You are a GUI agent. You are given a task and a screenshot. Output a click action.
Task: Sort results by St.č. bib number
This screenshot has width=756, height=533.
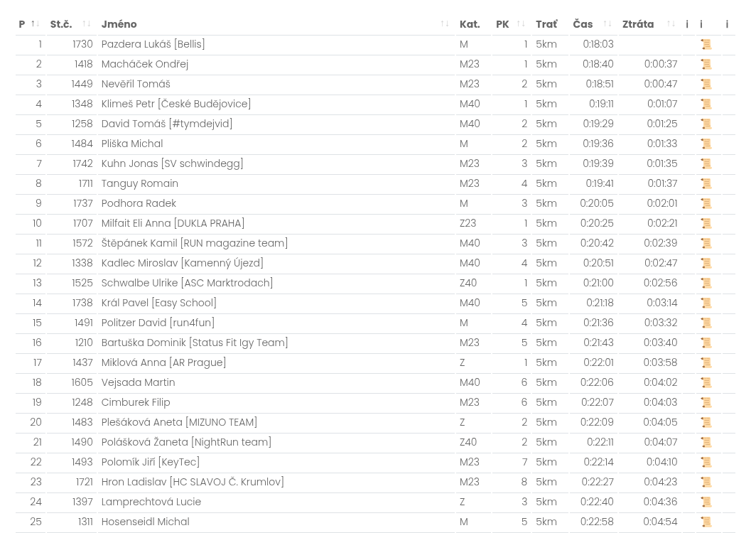[x=70, y=25]
